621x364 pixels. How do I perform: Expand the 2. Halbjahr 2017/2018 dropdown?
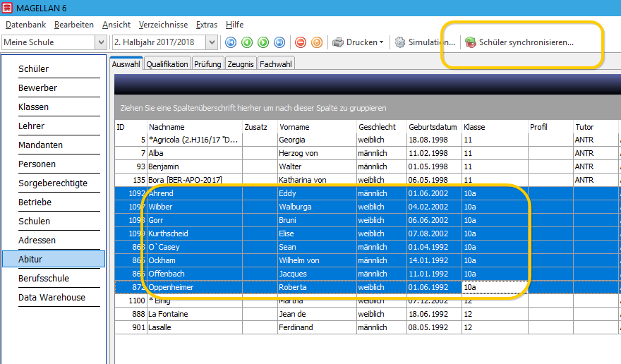[212, 42]
